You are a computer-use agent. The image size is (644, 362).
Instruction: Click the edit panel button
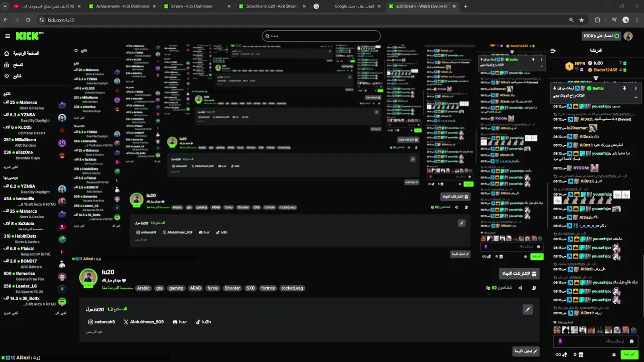tap(526, 351)
